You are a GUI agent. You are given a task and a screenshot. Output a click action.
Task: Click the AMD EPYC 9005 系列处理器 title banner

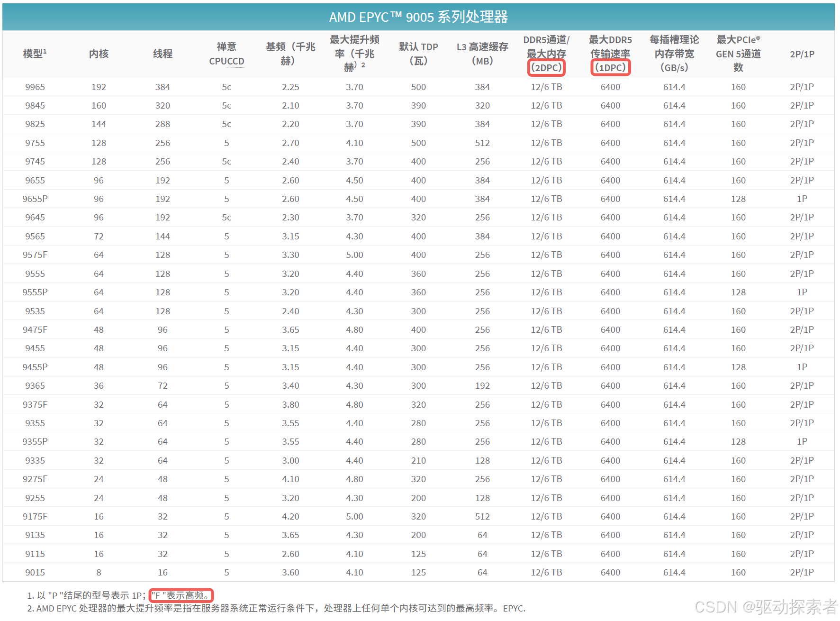coord(418,17)
